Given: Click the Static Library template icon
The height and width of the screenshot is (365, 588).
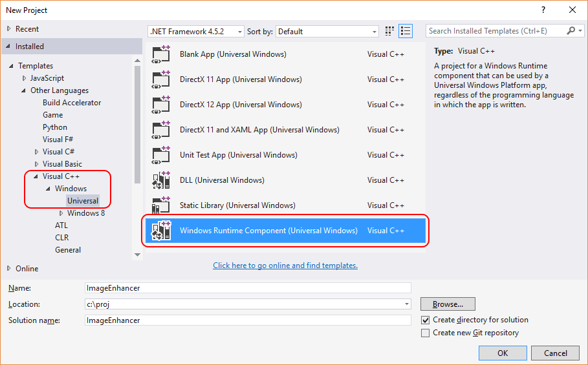Looking at the screenshot, I should point(161,205).
